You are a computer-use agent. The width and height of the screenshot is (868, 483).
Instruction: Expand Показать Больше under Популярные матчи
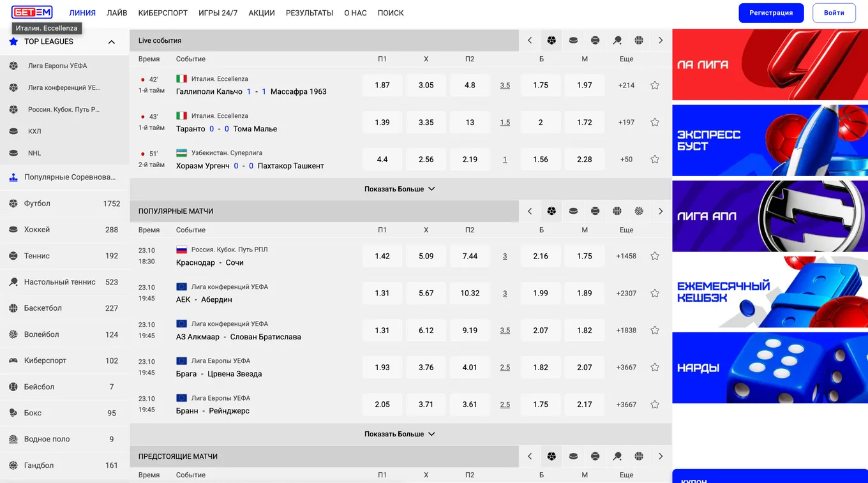click(x=400, y=434)
